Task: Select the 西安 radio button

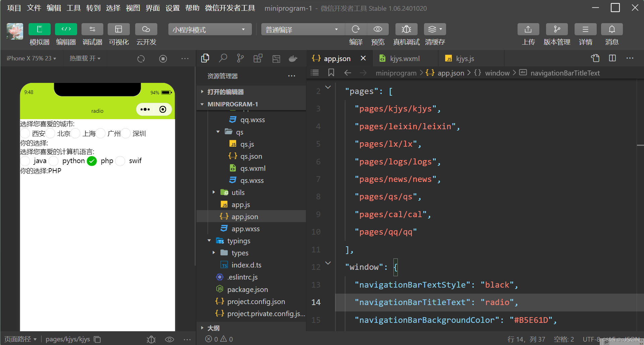Action: 25,134
